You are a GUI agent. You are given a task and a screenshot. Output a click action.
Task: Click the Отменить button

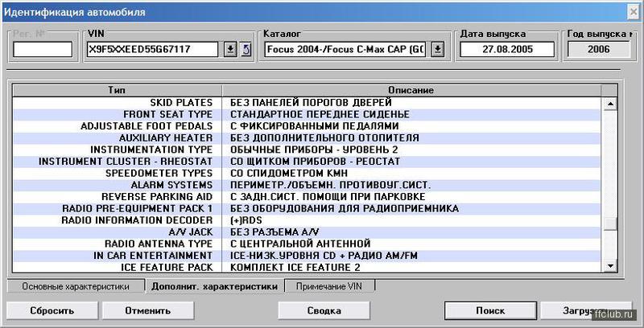148,311
